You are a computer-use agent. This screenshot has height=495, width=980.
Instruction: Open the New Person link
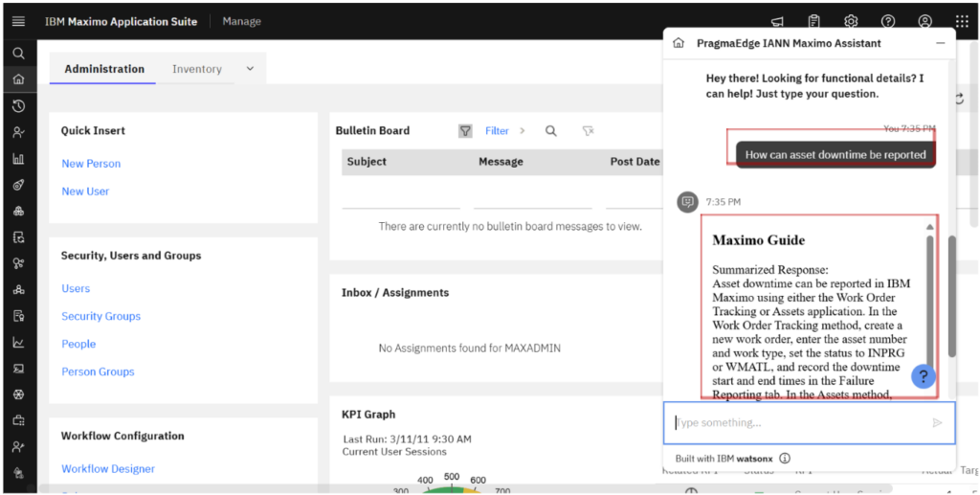pyautogui.click(x=91, y=164)
